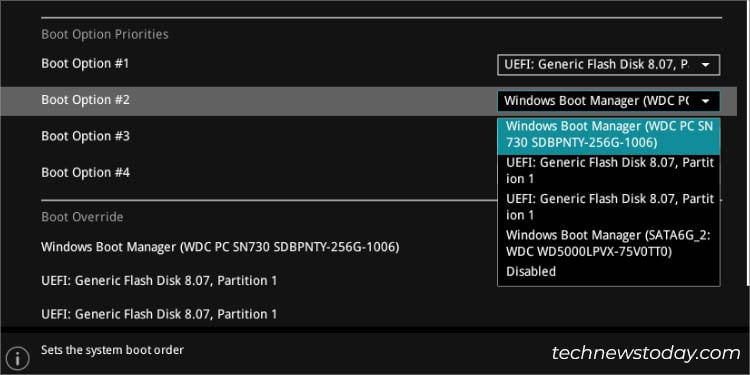This screenshot has width=750, height=375.
Task: Set boot option to Disabled in list
Action: [x=531, y=272]
